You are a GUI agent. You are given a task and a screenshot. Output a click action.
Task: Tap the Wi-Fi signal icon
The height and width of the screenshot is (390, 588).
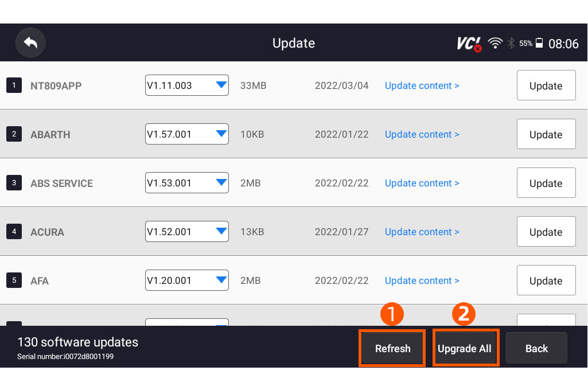click(x=495, y=43)
